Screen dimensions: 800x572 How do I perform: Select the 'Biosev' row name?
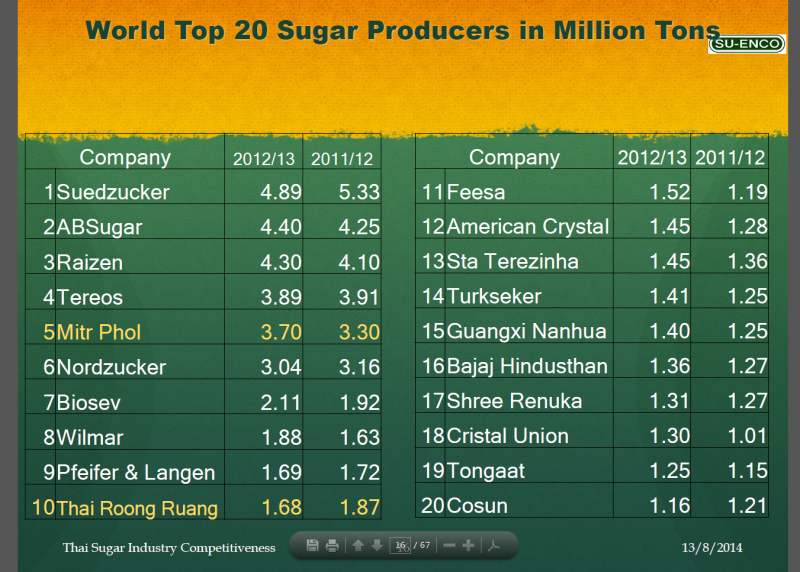[x=89, y=403]
